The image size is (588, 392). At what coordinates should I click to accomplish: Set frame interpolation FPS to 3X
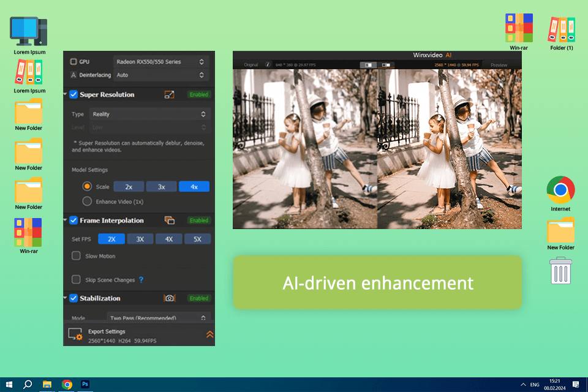pos(140,239)
